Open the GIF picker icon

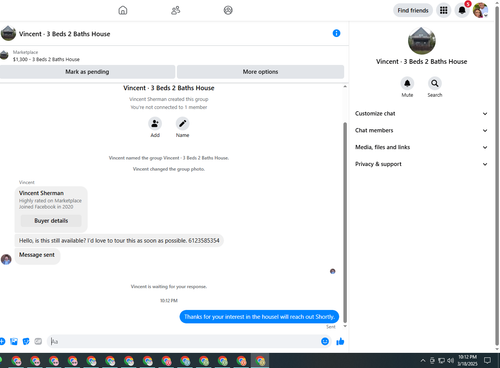pyautogui.click(x=38, y=341)
